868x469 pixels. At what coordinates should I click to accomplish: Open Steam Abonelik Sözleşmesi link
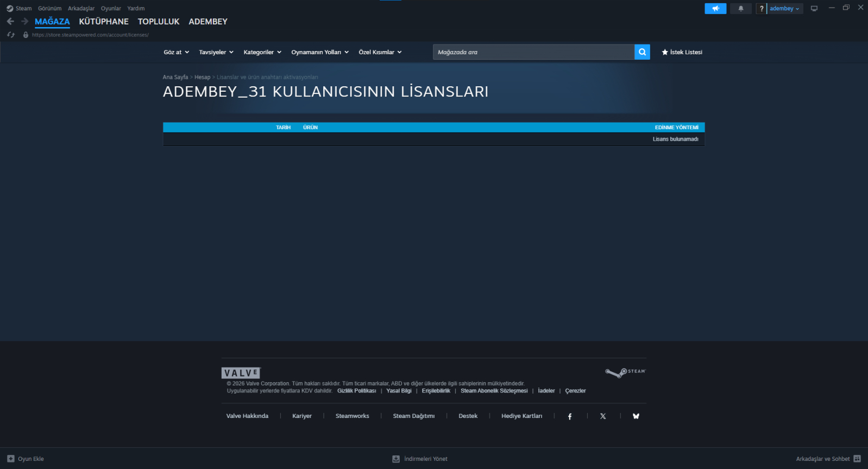(x=494, y=391)
